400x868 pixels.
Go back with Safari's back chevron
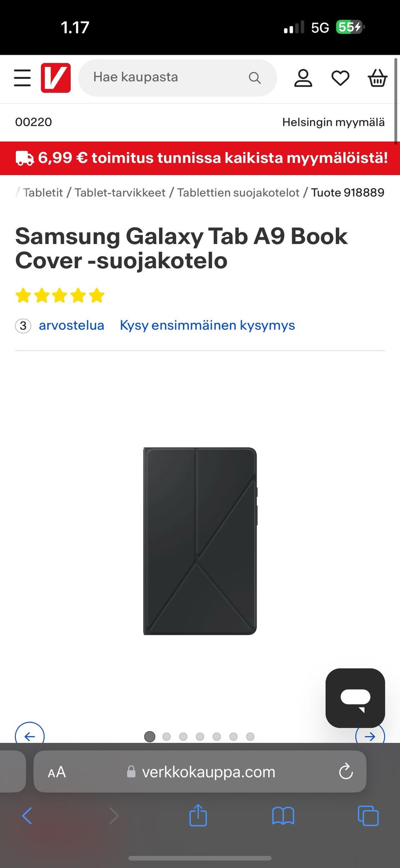pos(27,815)
